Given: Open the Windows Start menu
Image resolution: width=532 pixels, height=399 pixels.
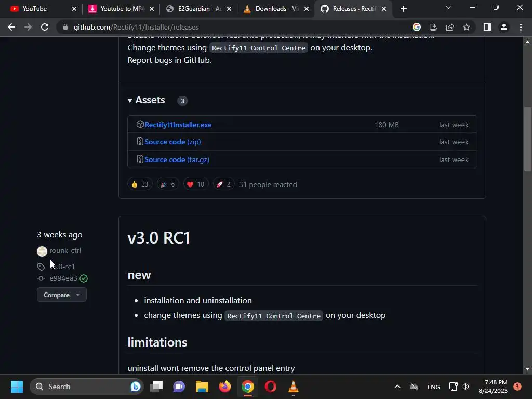Looking at the screenshot, I should pos(17,387).
